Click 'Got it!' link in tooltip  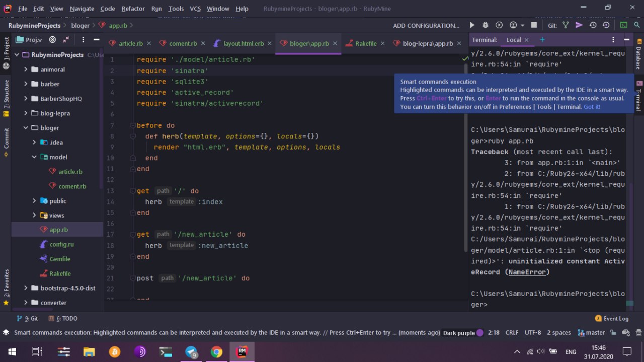click(592, 107)
